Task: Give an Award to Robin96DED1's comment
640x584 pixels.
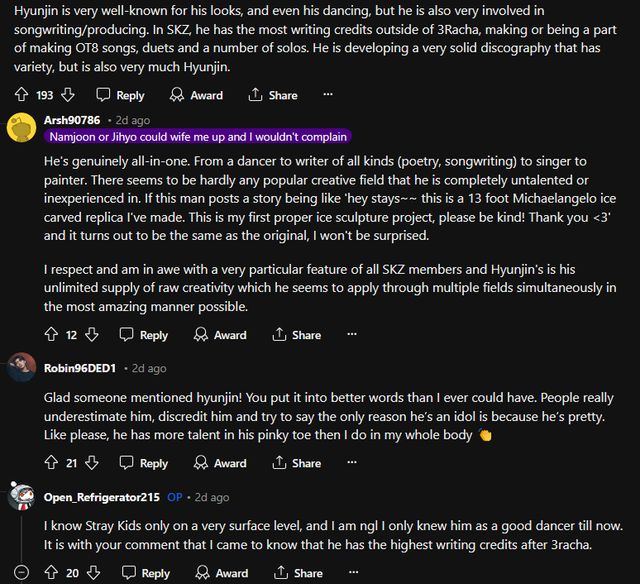Action: (220, 463)
